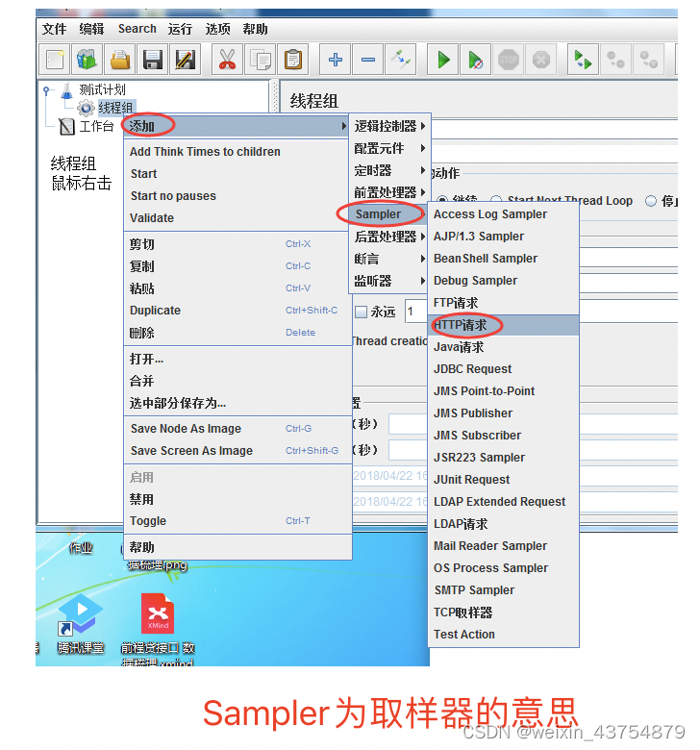
Task: Click the green Start run icon
Action: (x=443, y=60)
